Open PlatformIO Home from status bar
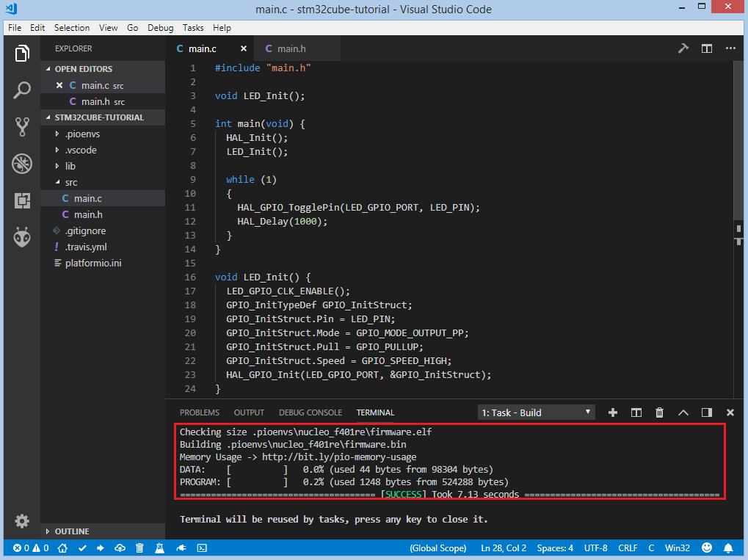The width and height of the screenshot is (748, 560). (62, 548)
